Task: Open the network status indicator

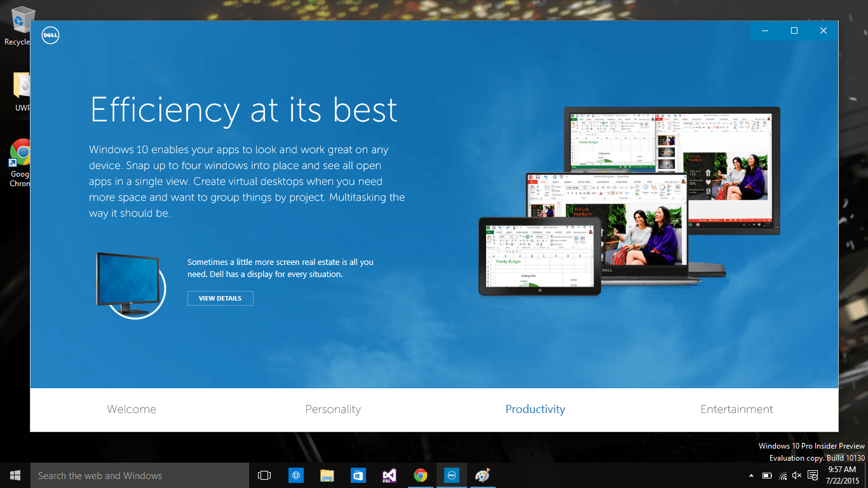Action: pos(782,475)
